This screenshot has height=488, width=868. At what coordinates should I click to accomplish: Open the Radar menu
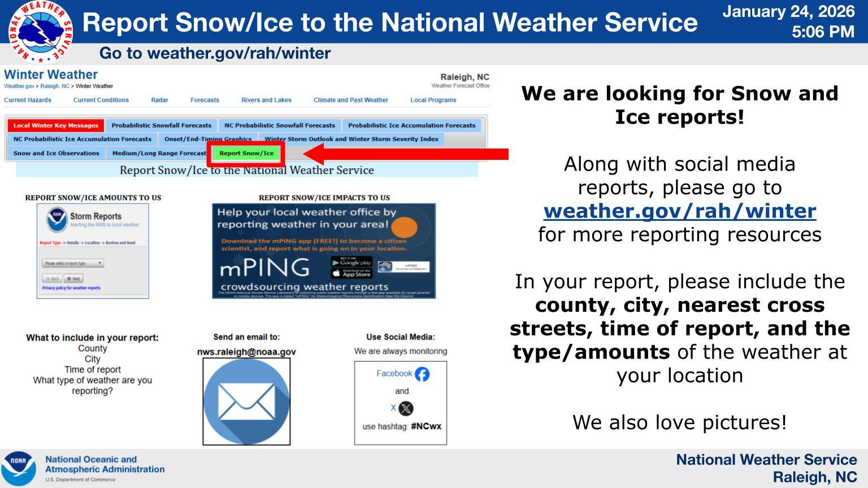(x=160, y=100)
